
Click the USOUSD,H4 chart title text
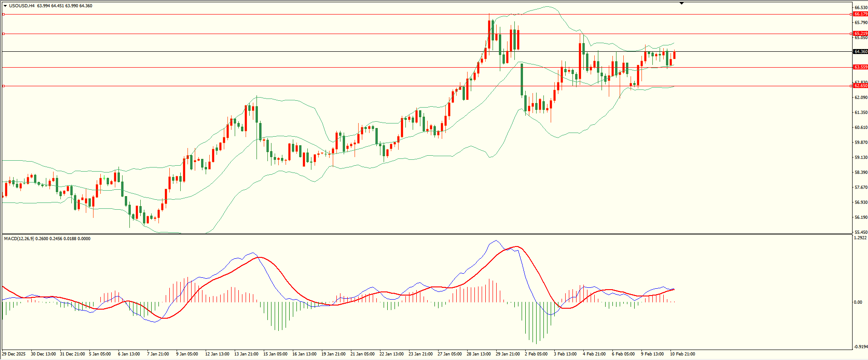tap(22, 6)
